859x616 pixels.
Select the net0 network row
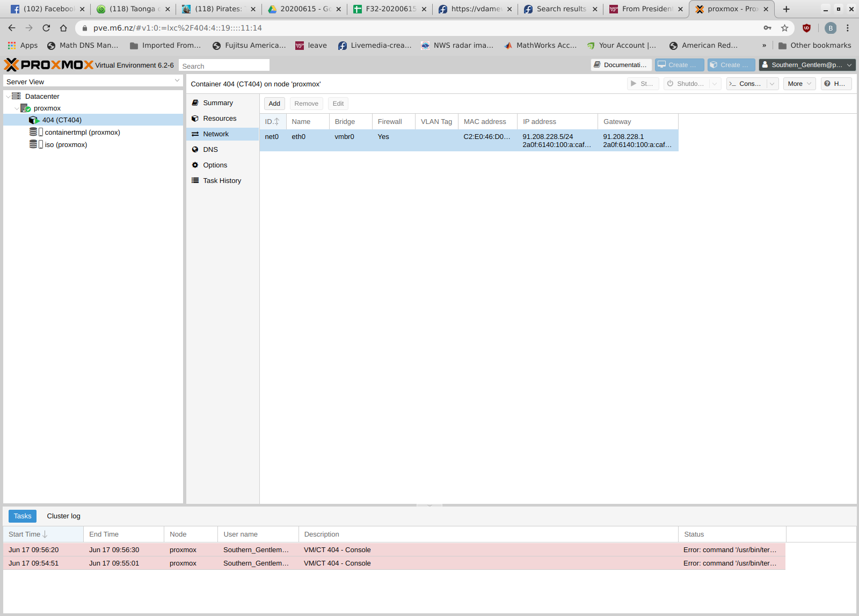coord(469,141)
